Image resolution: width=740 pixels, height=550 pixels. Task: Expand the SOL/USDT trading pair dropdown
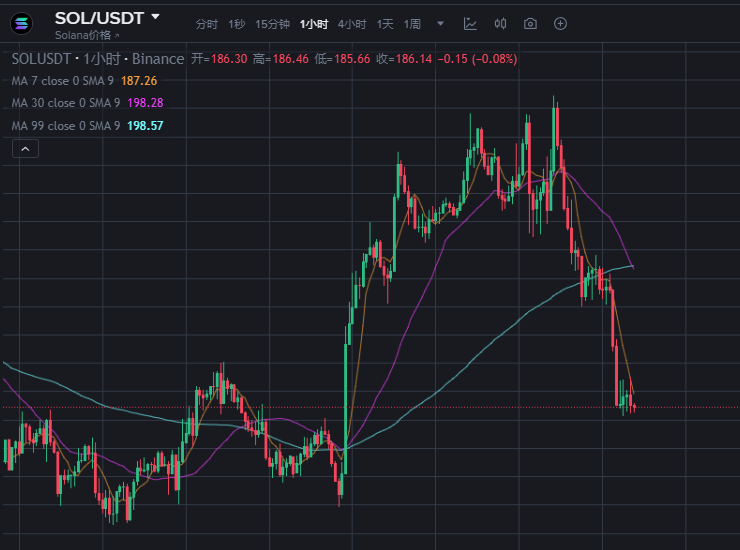click(x=155, y=17)
